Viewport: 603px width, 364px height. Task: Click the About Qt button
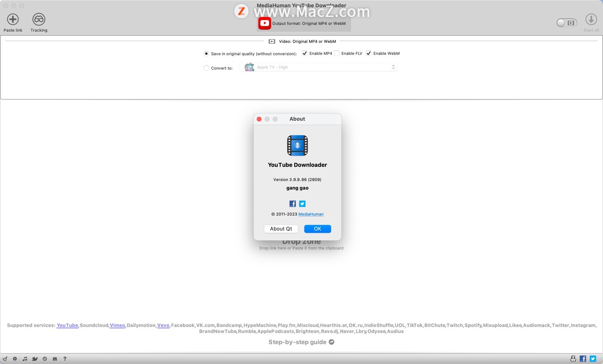(x=281, y=229)
